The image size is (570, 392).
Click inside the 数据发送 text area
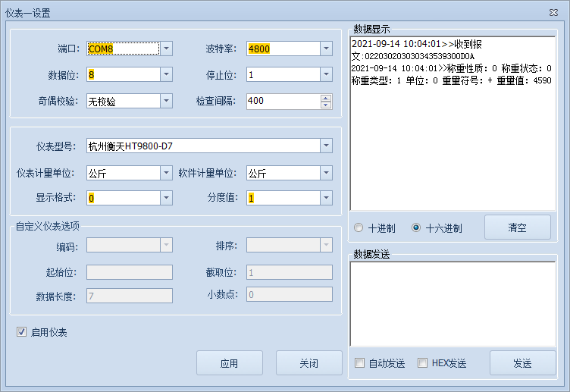tap(453, 304)
